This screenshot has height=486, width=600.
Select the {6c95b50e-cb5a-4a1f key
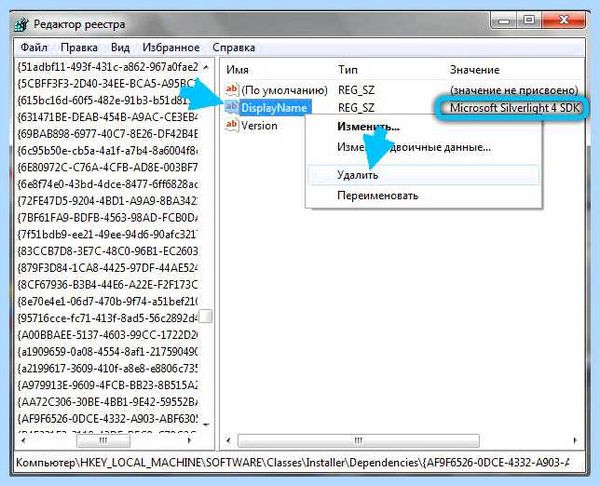coord(108,151)
